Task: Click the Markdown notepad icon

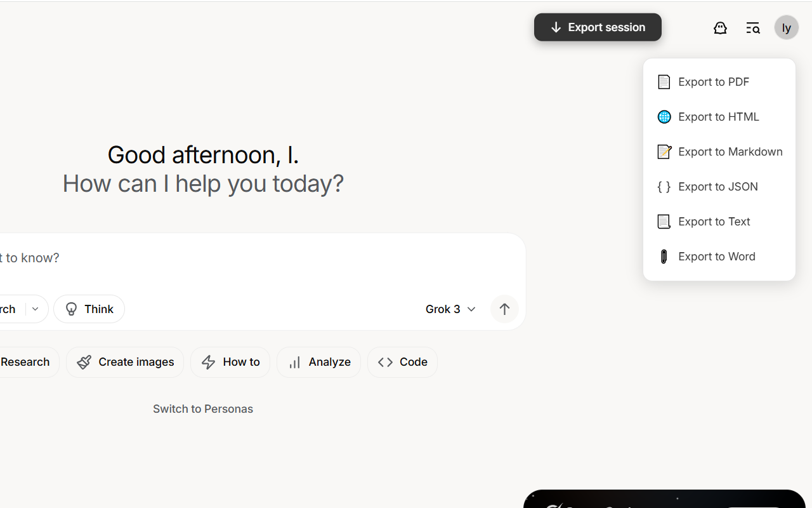Action: [664, 152]
